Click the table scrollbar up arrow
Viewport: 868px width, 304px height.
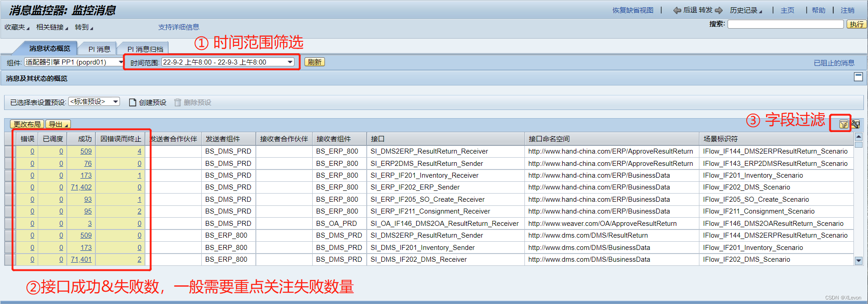[x=858, y=137]
